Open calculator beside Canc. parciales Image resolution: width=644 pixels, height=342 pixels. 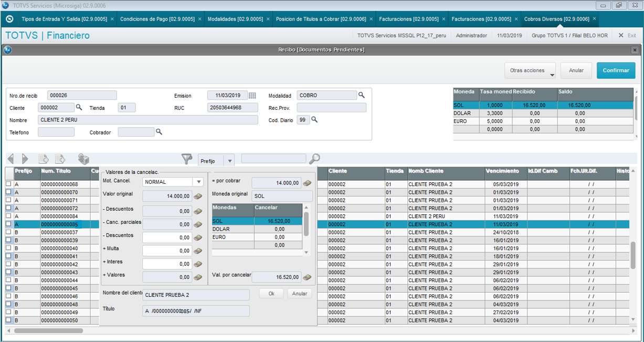tap(198, 224)
